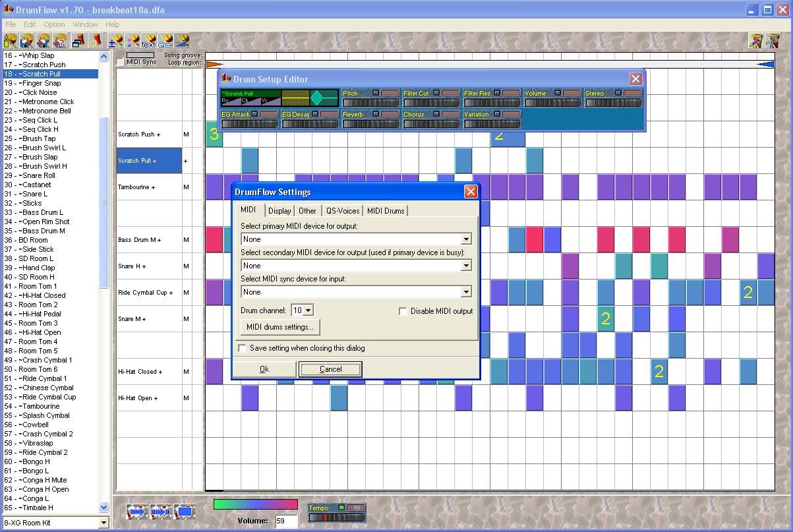Open the MIDI sync input device dropdown
The height and width of the screenshot is (532, 793).
(466, 292)
